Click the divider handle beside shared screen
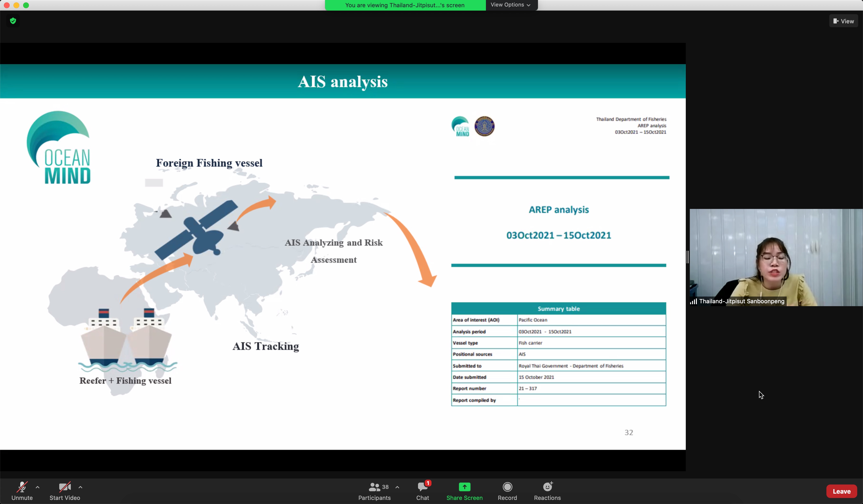The image size is (863, 504). click(688, 257)
